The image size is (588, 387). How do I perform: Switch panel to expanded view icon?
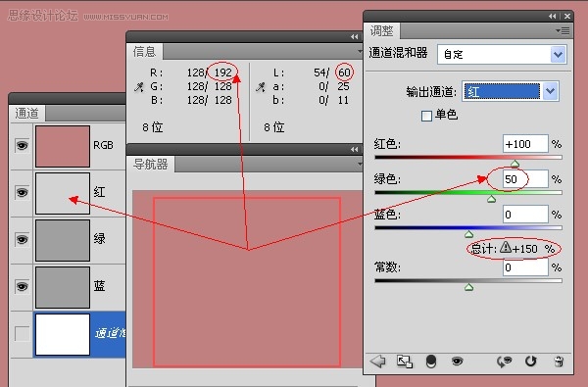(405, 362)
